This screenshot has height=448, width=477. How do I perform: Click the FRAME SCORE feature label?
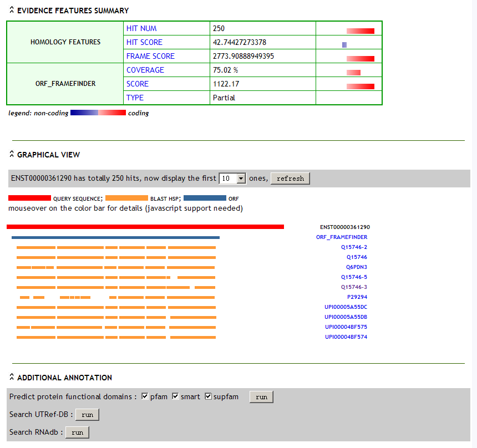(x=150, y=56)
